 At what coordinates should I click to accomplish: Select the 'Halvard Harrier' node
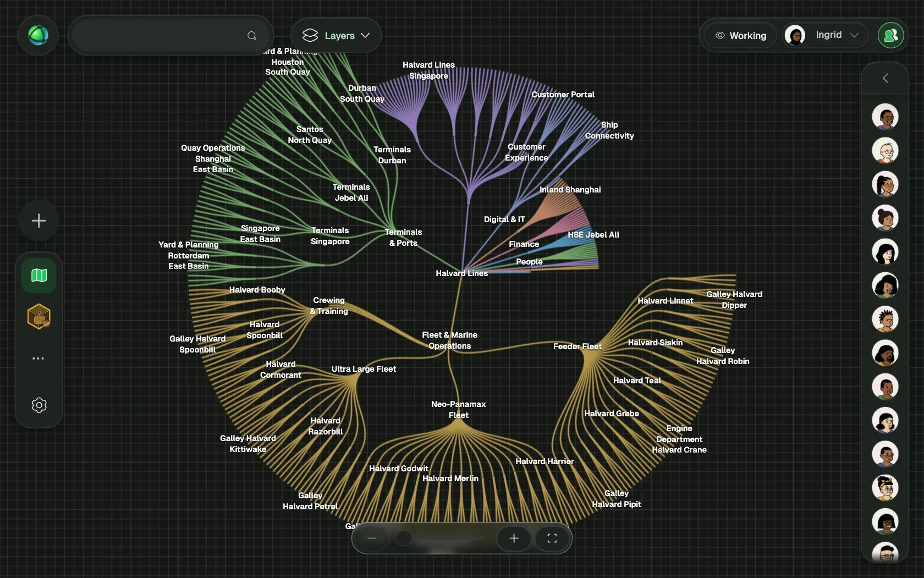(544, 461)
